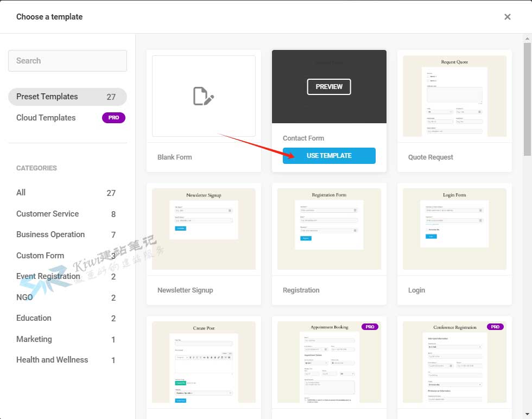The width and height of the screenshot is (532, 419).
Task: Click the USE TEMPLATE button
Action: click(x=329, y=156)
